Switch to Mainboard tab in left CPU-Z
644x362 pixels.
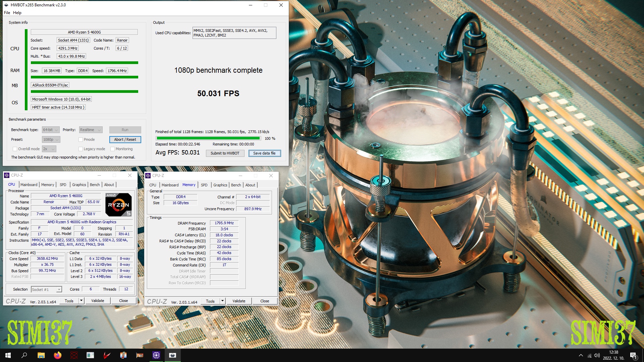pos(29,185)
